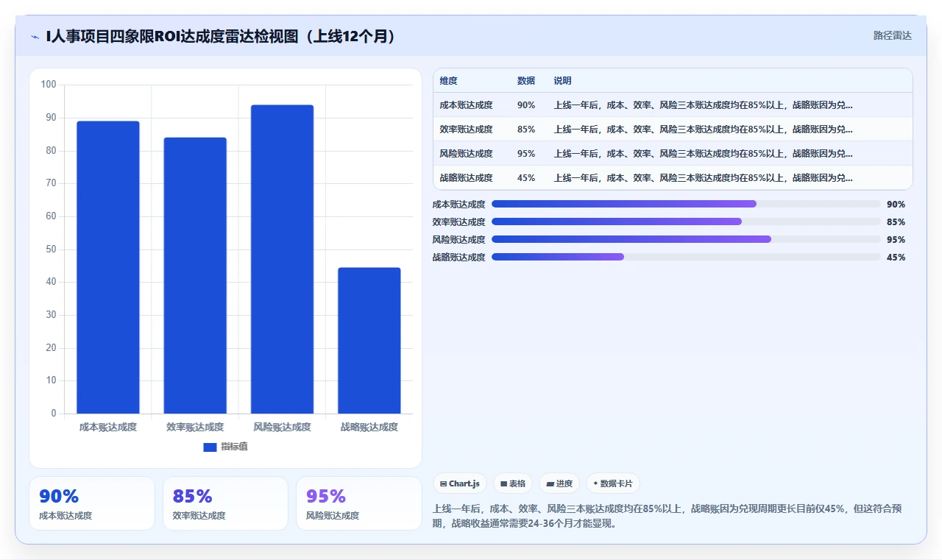942x560 pixels.
Task: Click the lightning icon beside the dashboard title
Action: [x=35, y=36]
